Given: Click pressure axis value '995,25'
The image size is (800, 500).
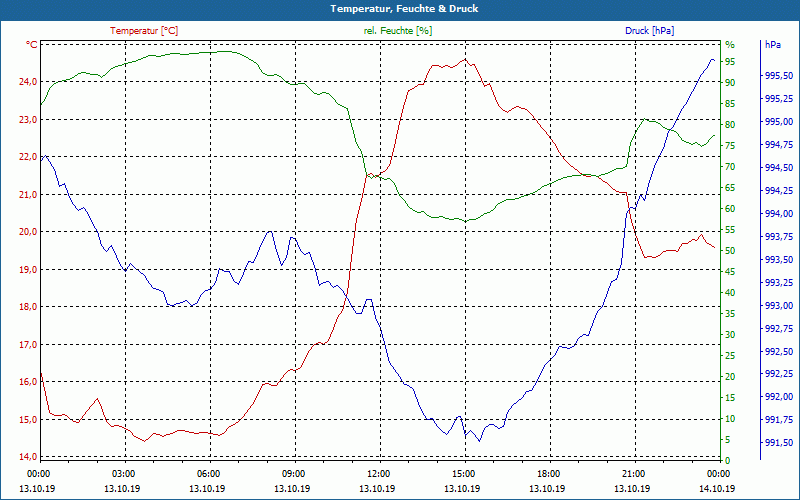Looking at the screenshot, I should pos(779,98).
